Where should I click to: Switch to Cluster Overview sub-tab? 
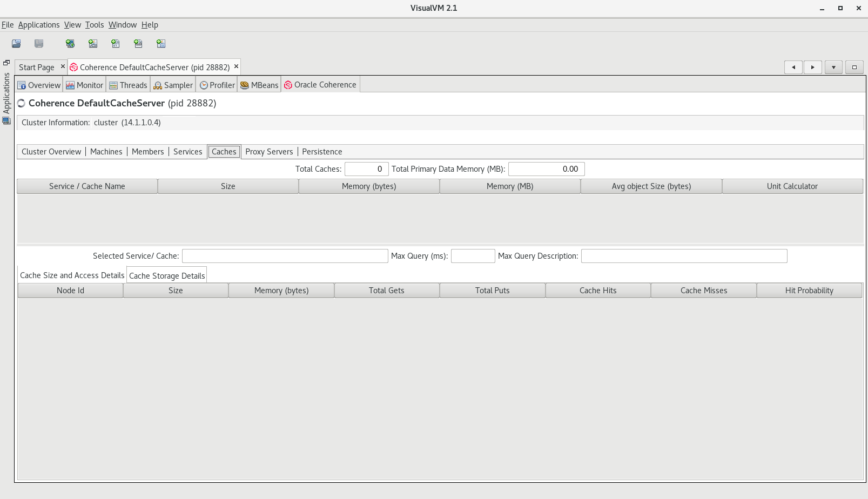pyautogui.click(x=51, y=152)
